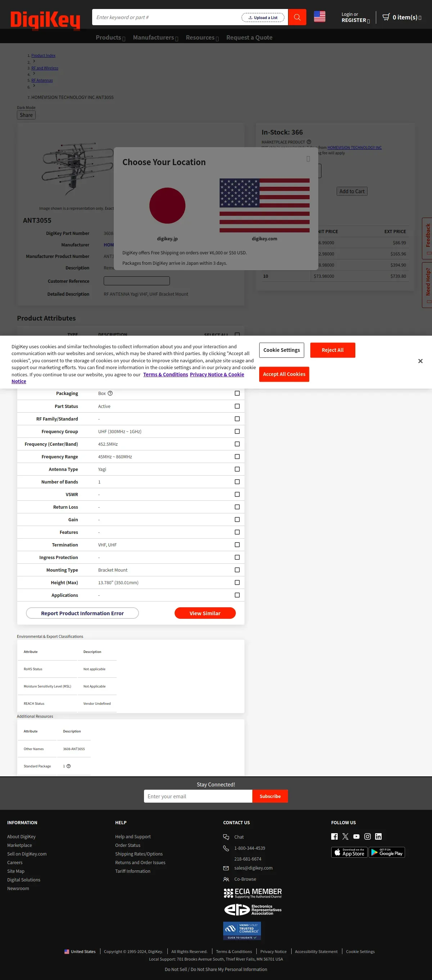This screenshot has height=980, width=432.
Task: Close the cookie banner with X
Action: [x=420, y=361]
